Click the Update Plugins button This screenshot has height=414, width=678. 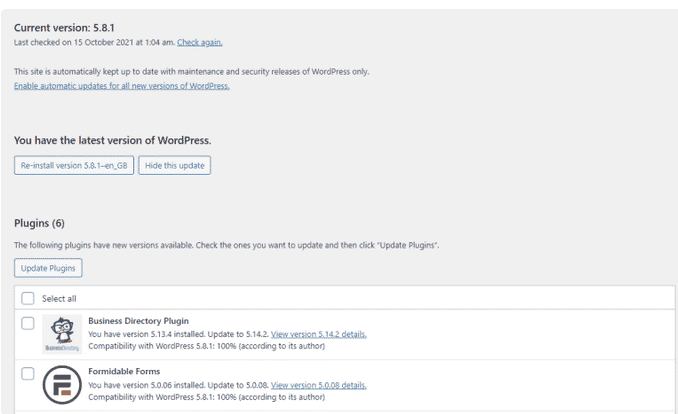click(x=48, y=268)
